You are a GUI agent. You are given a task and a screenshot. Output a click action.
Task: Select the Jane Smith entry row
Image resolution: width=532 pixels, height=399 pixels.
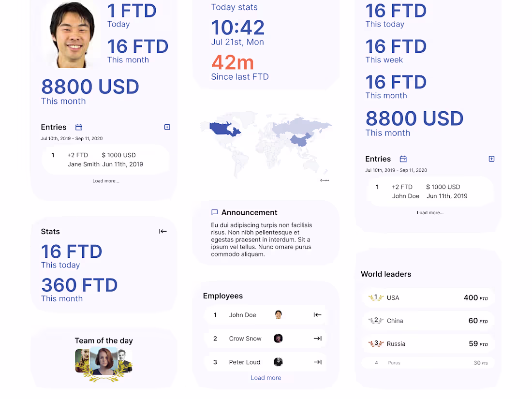[x=106, y=159]
